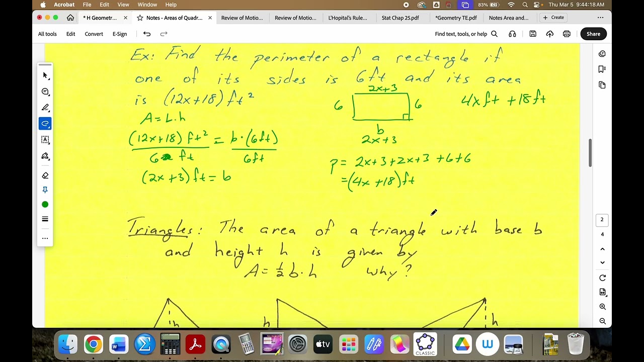Click the zoom in magnifier
This screenshot has width=644, height=362.
point(602,307)
